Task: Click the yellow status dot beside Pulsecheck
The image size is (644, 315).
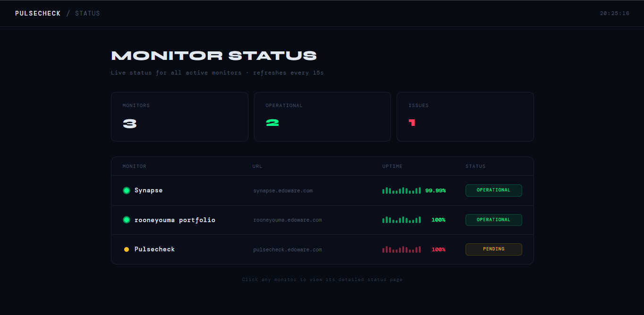Action: coord(127,249)
